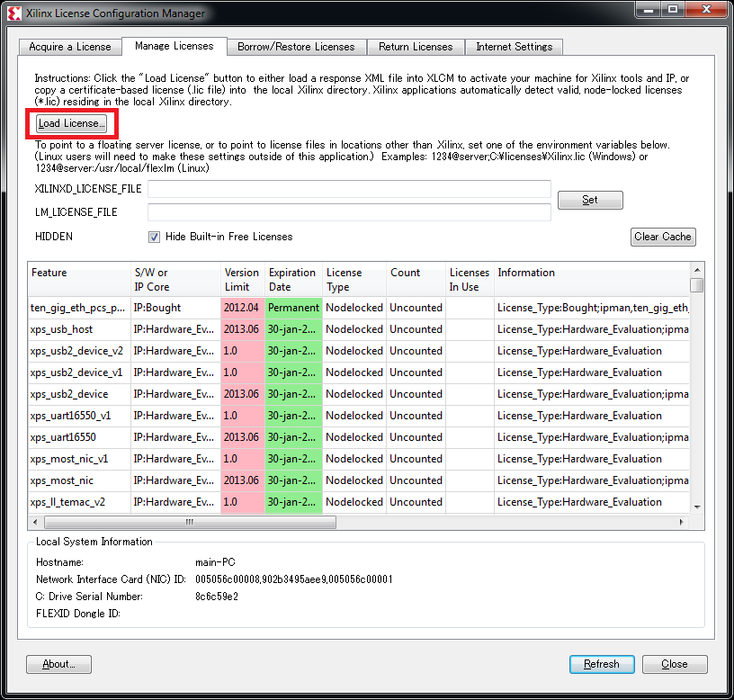Click the Clear Cache button
Screen dimensions: 734x700
[663, 237]
